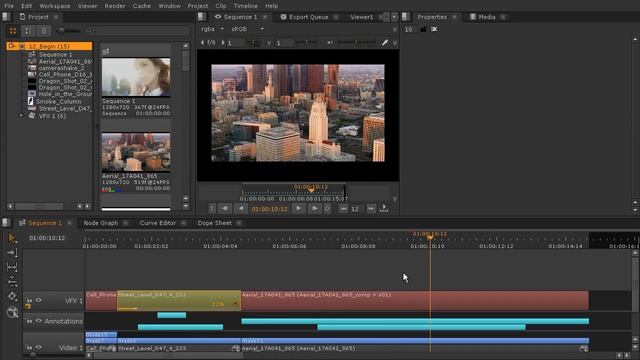Switch project bin to list-with-icons view
Viewport: 640px width, 360px height.
28,31
